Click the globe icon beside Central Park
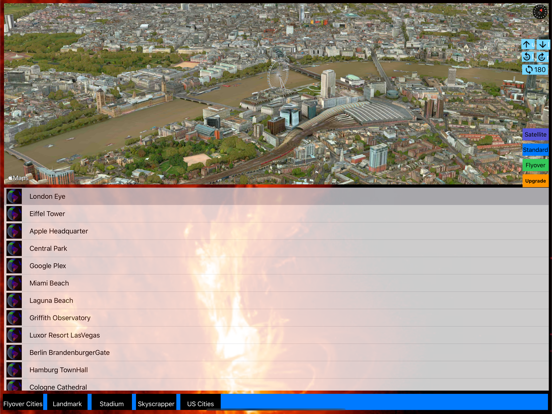The width and height of the screenshot is (552, 414). click(x=14, y=249)
